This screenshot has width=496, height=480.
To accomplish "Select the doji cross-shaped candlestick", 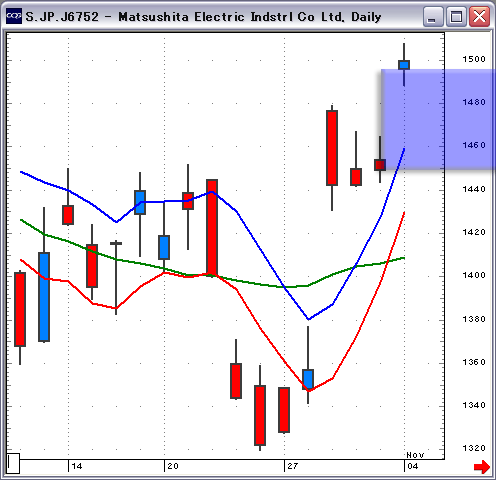I will (x=116, y=277).
